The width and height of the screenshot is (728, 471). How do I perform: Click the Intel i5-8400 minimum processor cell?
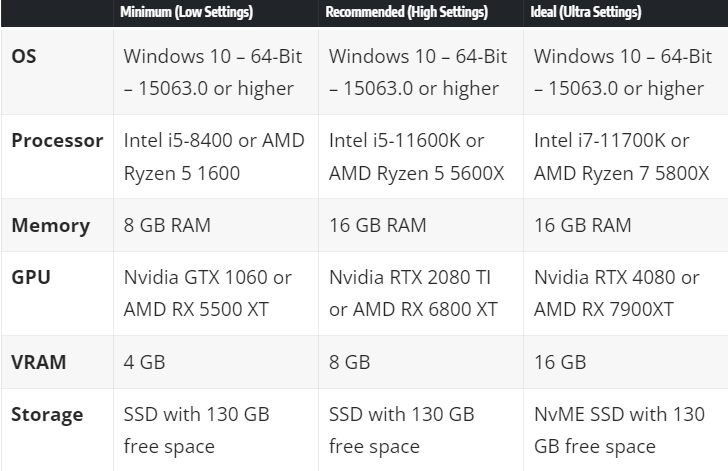[213, 156]
